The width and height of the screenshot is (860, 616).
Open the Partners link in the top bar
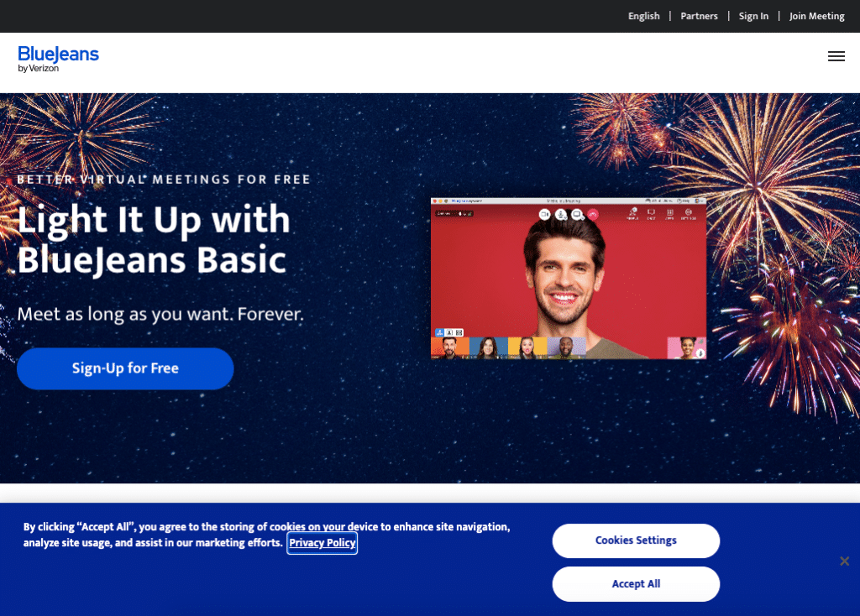(x=699, y=16)
